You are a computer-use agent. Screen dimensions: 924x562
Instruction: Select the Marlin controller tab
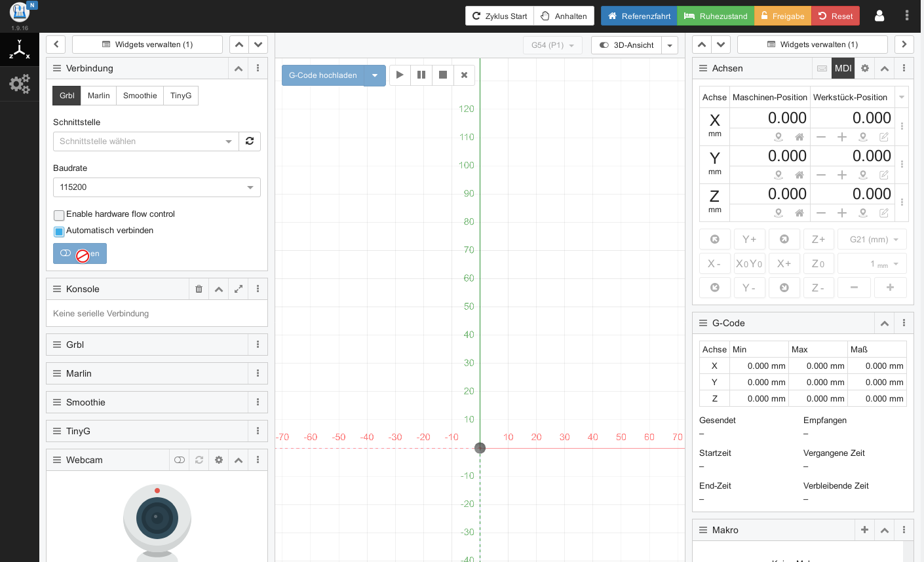pyautogui.click(x=98, y=96)
